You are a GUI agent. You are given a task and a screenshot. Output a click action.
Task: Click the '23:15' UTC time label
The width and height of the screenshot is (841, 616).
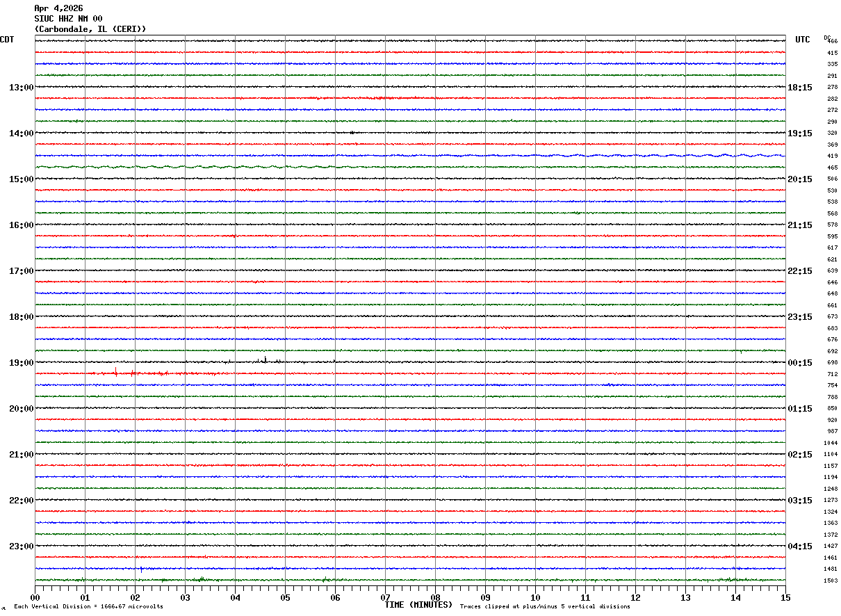[x=799, y=317]
